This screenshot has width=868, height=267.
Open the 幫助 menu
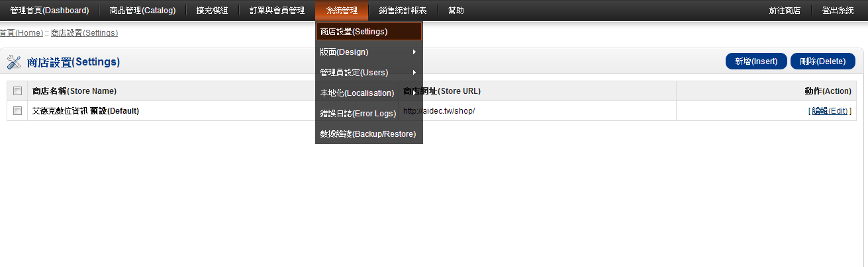456,11
